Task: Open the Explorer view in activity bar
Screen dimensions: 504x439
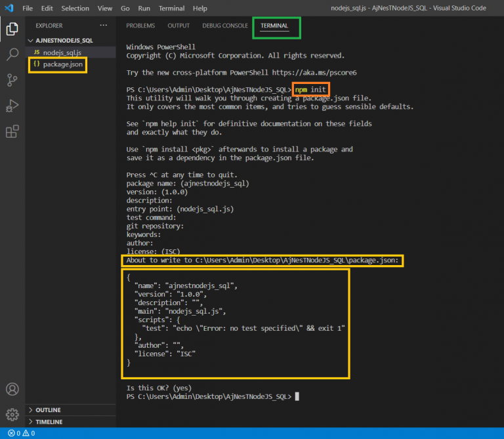Action: pyautogui.click(x=12, y=29)
